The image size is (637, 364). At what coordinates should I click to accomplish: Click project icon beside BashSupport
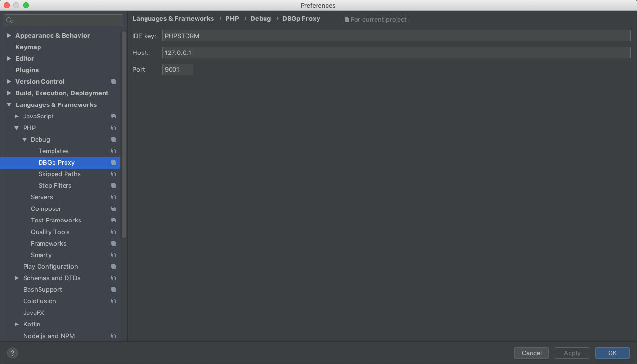click(114, 290)
